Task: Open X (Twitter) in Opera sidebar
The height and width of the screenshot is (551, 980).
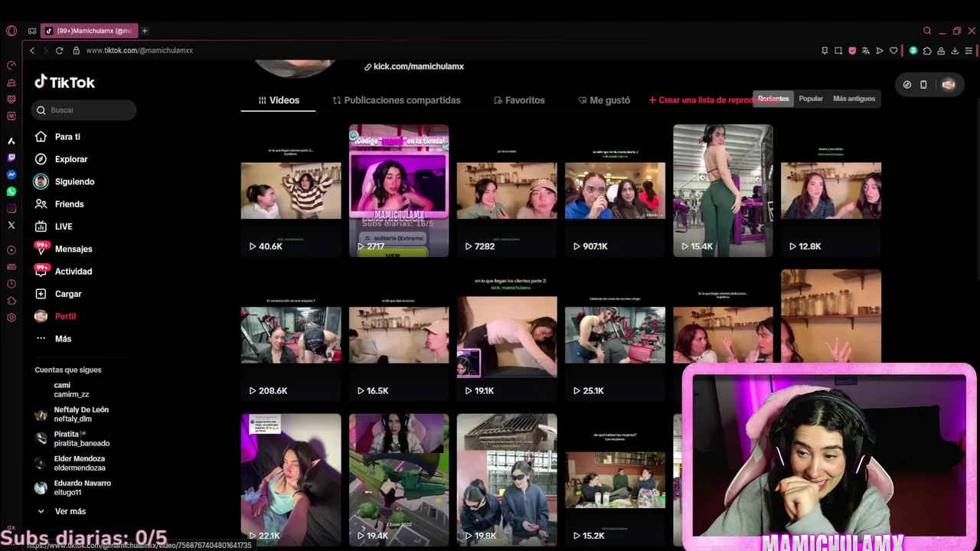Action: pyautogui.click(x=11, y=225)
